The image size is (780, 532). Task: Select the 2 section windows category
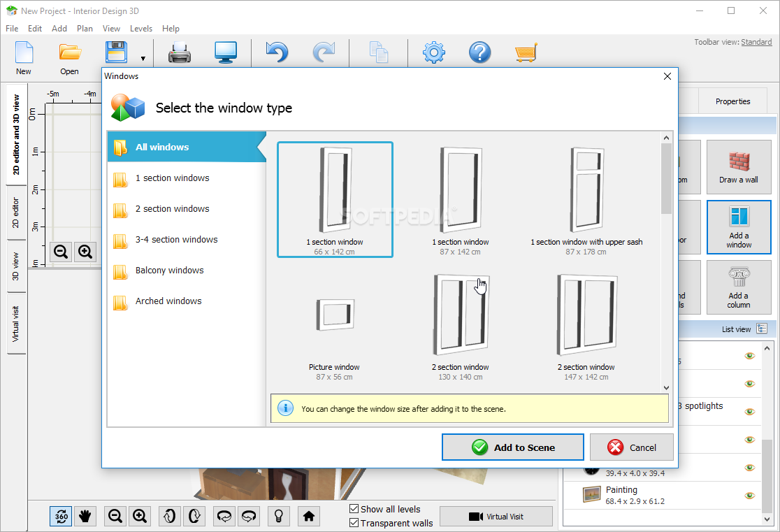pos(187,209)
